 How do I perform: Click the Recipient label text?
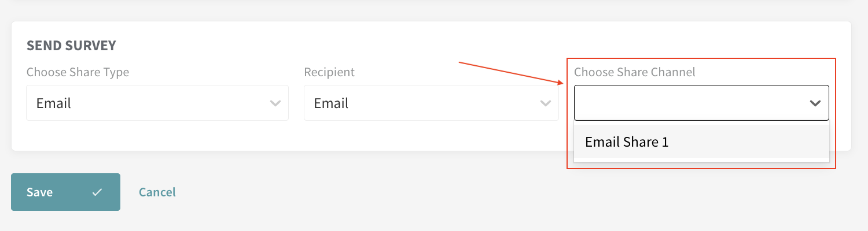coord(329,73)
